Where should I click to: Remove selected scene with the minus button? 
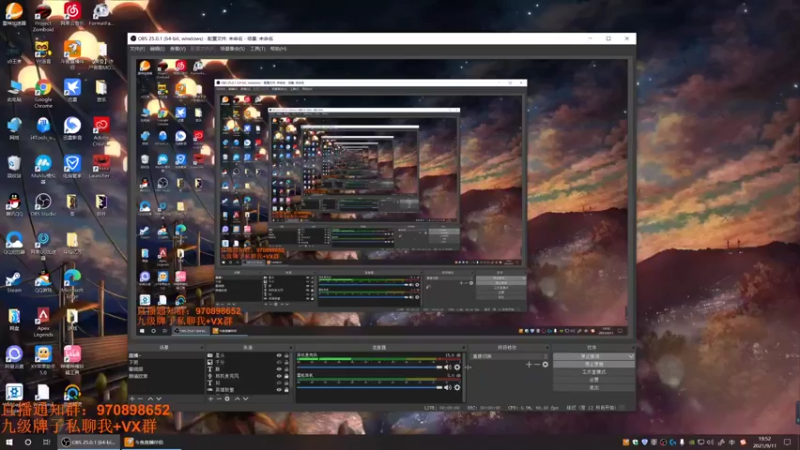click(x=141, y=398)
